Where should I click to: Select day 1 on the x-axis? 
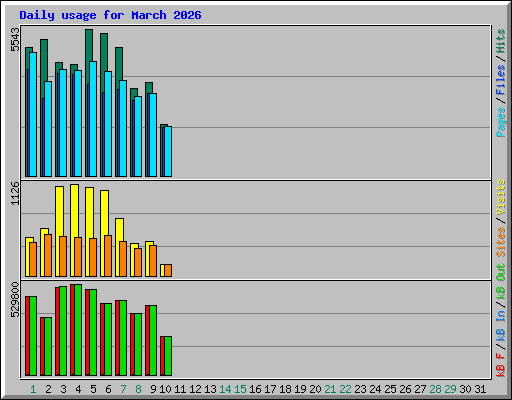33,389
